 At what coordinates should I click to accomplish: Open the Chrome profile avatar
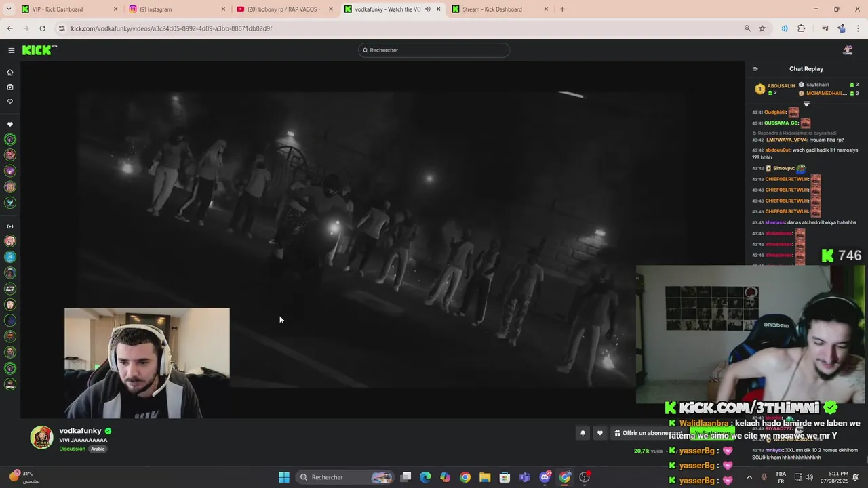842,28
